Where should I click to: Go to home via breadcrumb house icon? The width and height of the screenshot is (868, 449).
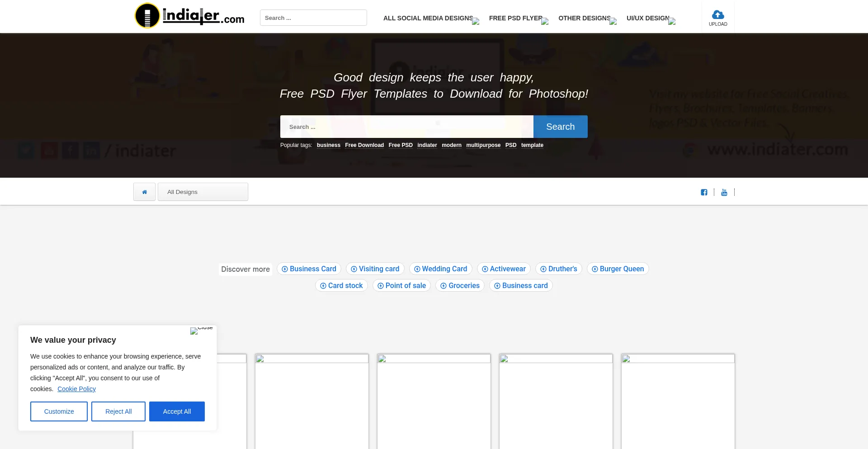click(x=144, y=192)
